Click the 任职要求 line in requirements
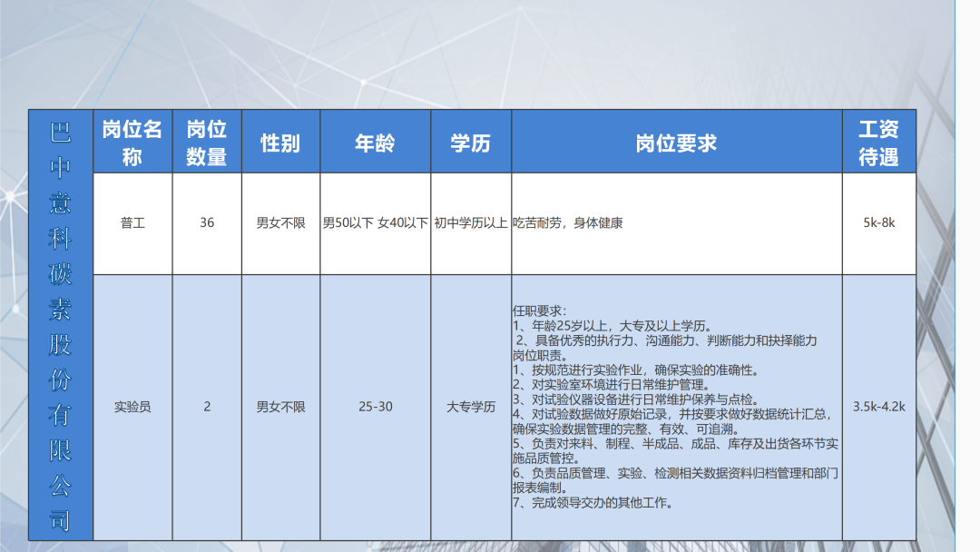The image size is (980, 552). (539, 310)
